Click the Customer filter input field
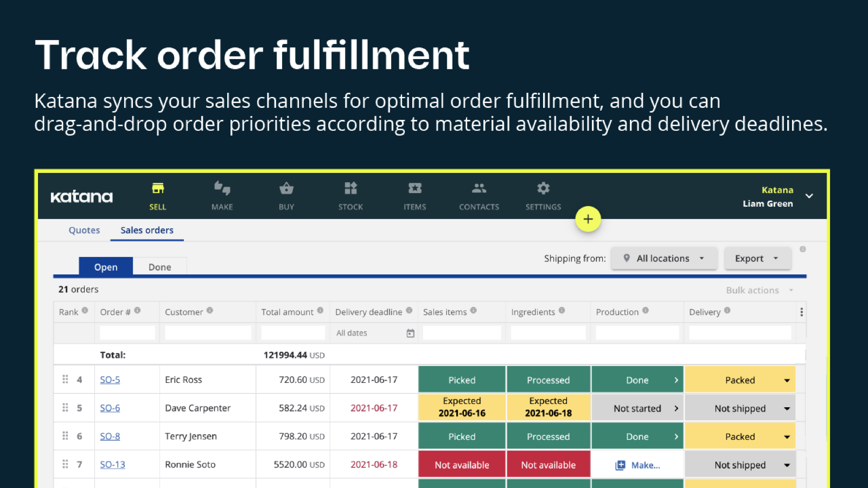Image resolution: width=868 pixels, height=488 pixels. pyautogui.click(x=208, y=333)
